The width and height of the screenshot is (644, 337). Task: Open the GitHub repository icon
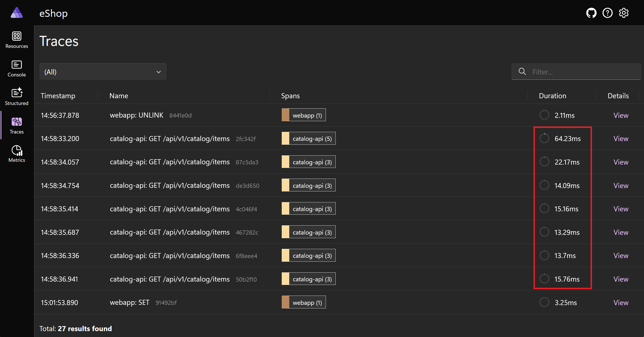pyautogui.click(x=591, y=13)
